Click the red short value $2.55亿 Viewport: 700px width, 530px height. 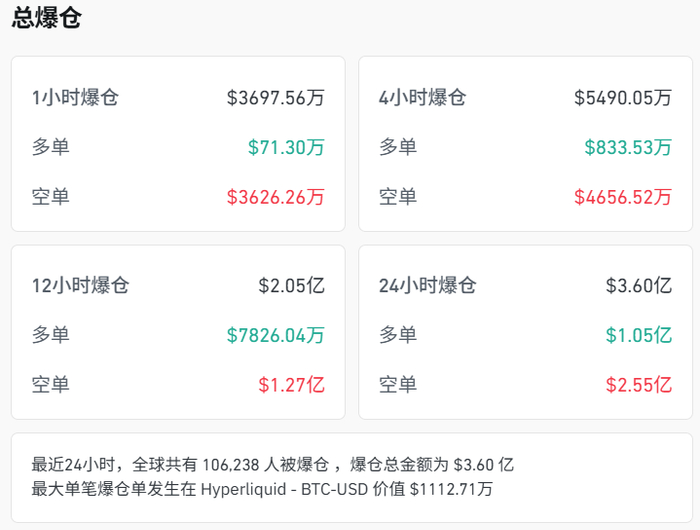638,384
